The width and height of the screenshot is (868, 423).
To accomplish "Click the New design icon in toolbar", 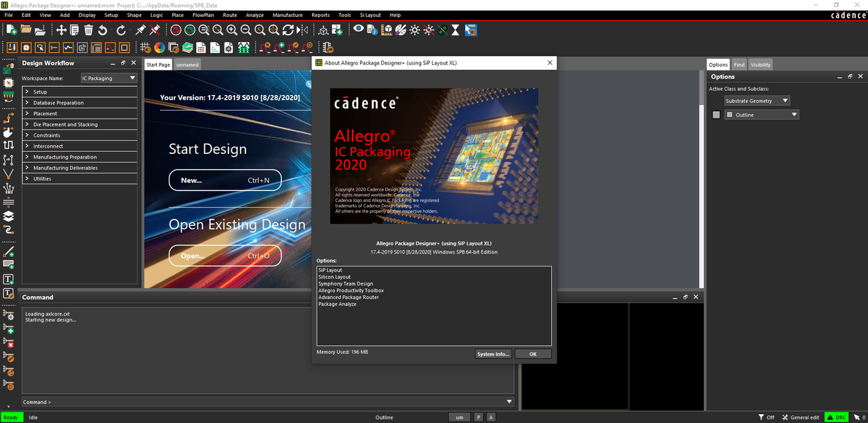I will tap(12, 30).
